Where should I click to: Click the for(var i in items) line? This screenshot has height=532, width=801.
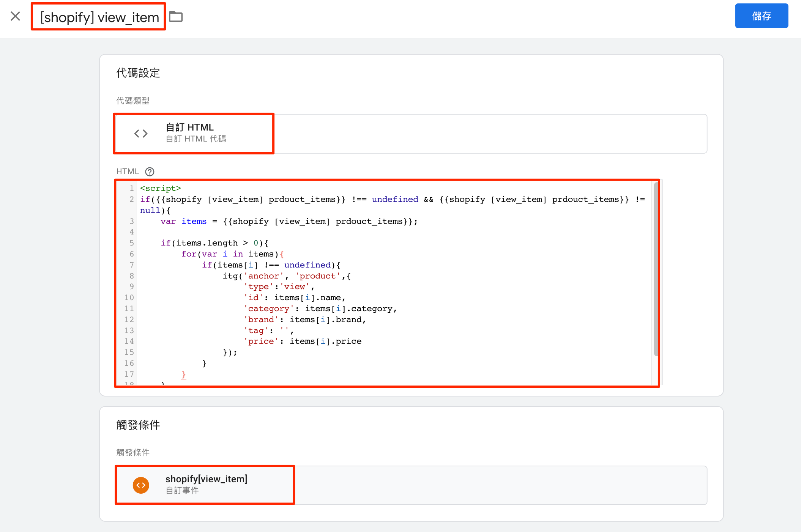(232, 254)
